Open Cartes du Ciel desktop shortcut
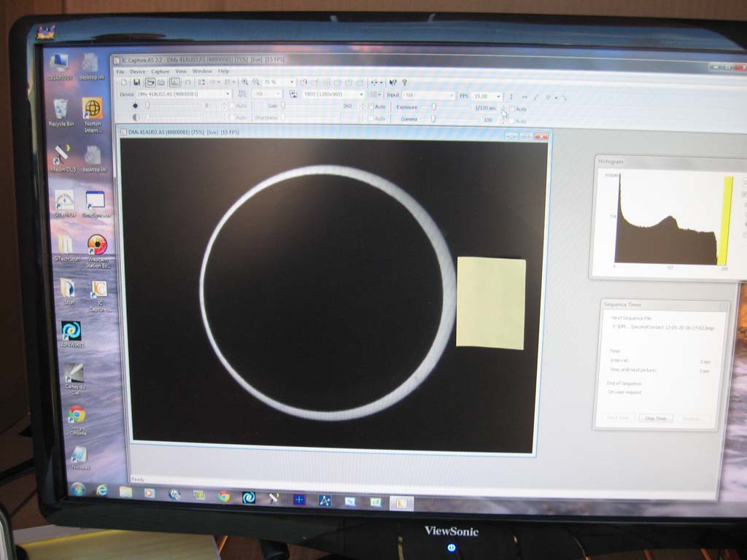747x560 pixels. pos(74,378)
